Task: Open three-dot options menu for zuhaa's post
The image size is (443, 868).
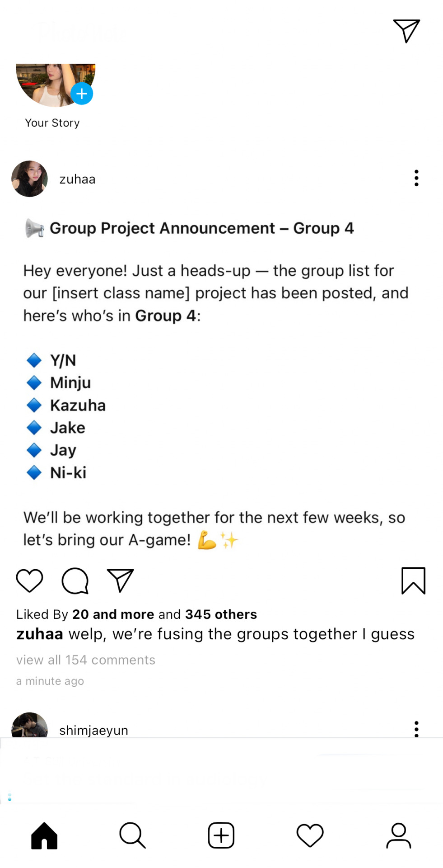Action: (x=416, y=178)
